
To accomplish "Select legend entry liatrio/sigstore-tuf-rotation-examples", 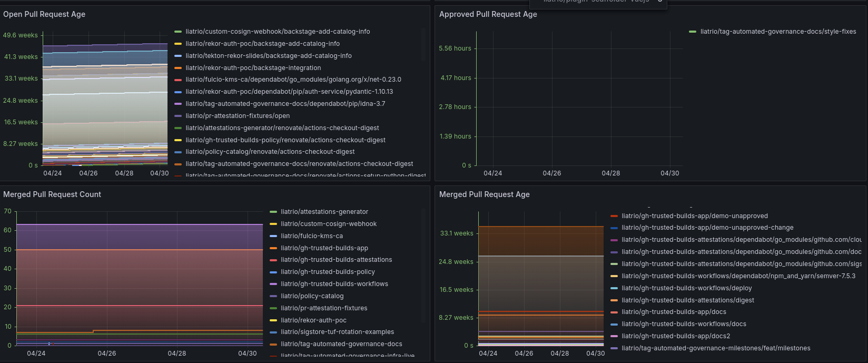I will pyautogui.click(x=337, y=332).
